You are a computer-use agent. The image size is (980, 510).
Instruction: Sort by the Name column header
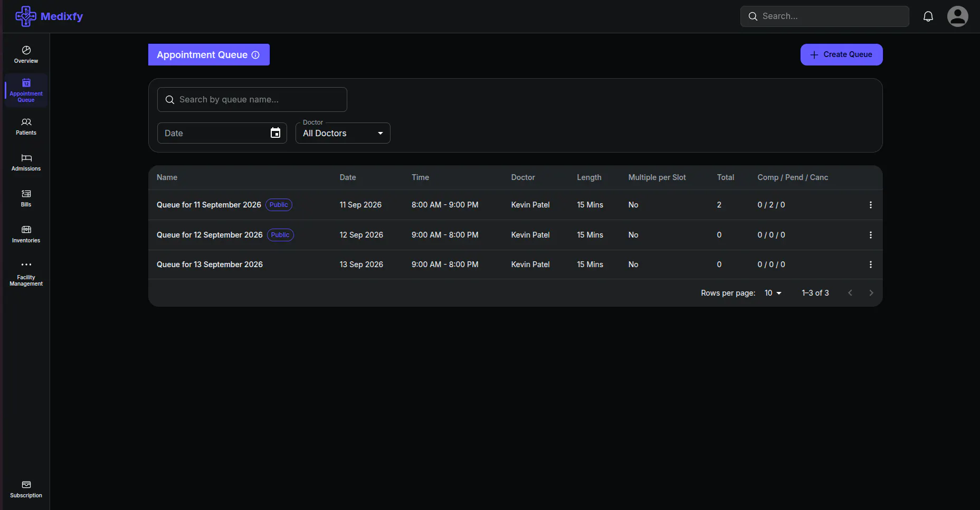(x=167, y=177)
